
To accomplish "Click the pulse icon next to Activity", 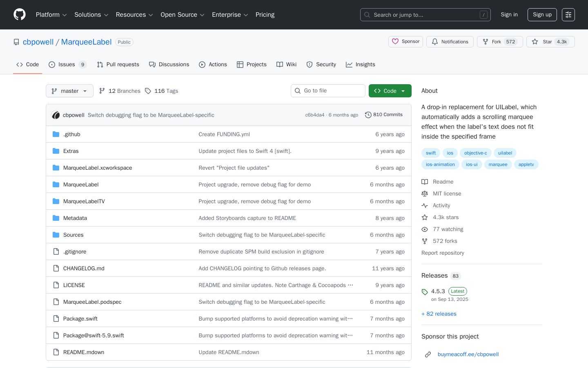I will (x=425, y=205).
